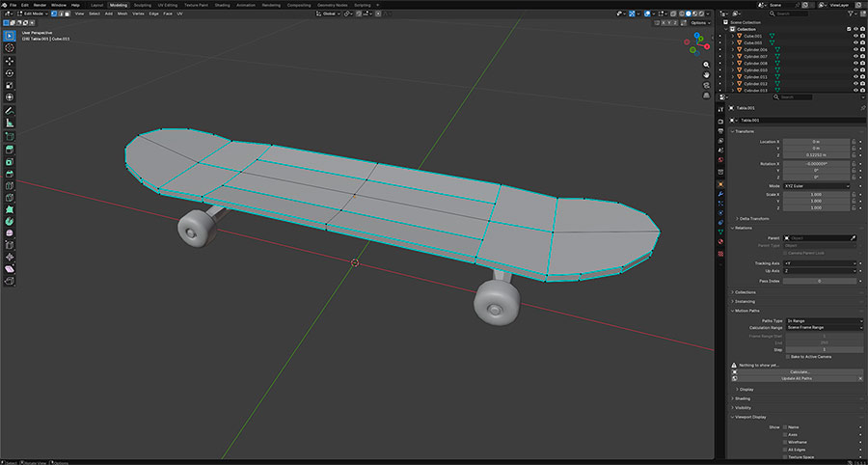This screenshot has width=868, height=465.
Task: Select the Cursor tool in toolbar
Action: pos(10,47)
